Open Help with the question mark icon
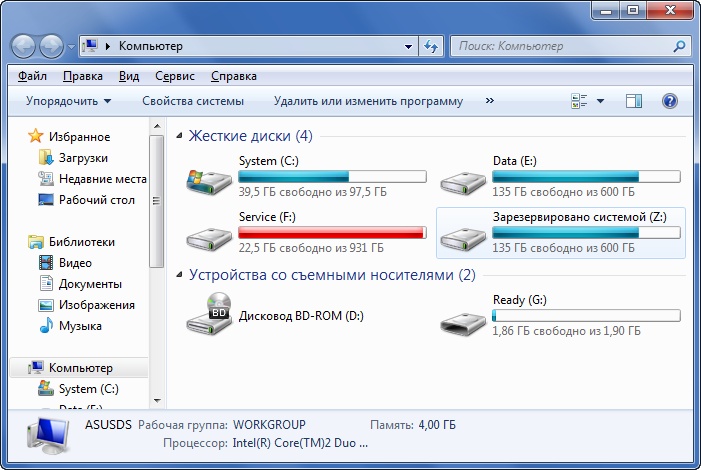The width and height of the screenshot is (701, 470). (x=669, y=101)
